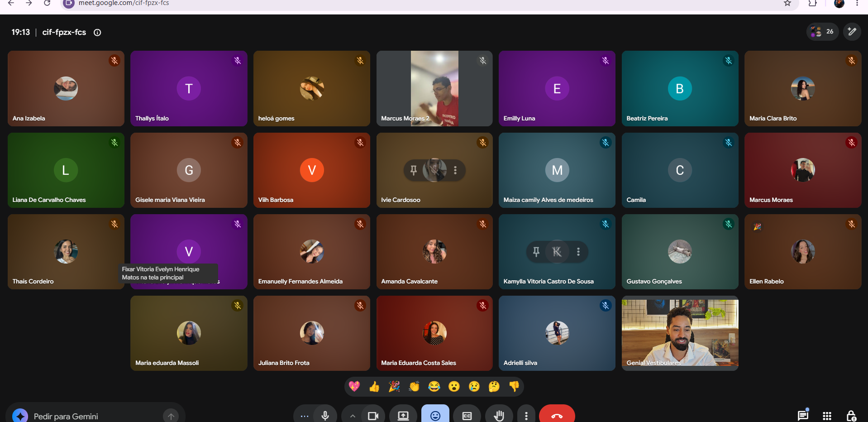The height and width of the screenshot is (422, 868).
Task: Select the Genial Vestibulares video tile
Action: point(680,333)
